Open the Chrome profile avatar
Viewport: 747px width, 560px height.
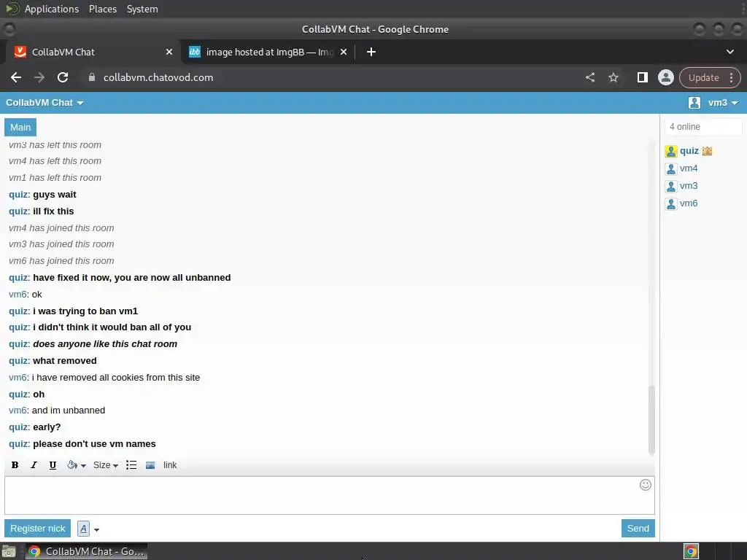tap(665, 77)
